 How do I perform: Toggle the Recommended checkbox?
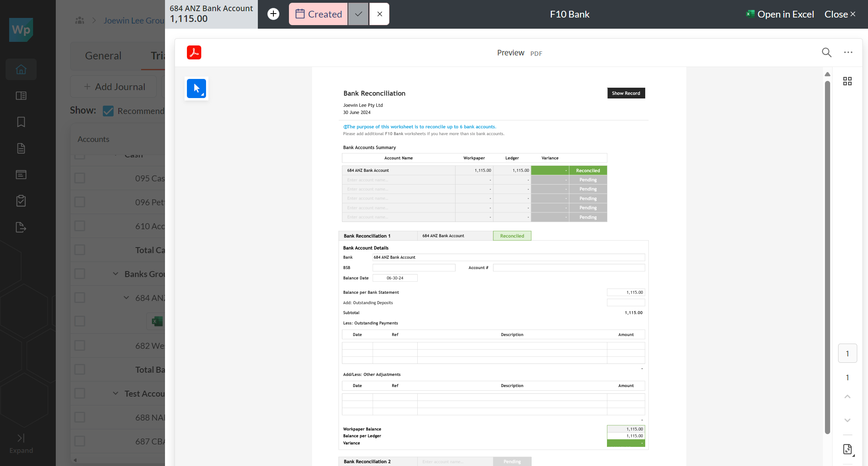tap(108, 111)
